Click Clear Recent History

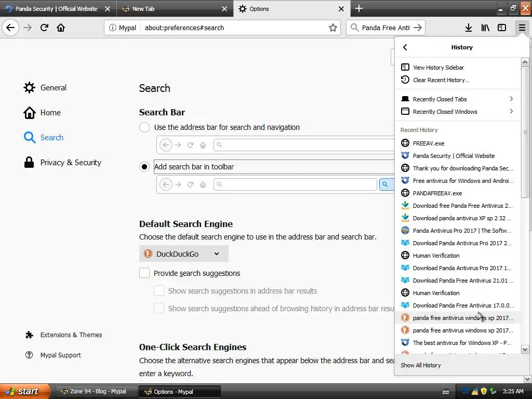click(457, 79)
